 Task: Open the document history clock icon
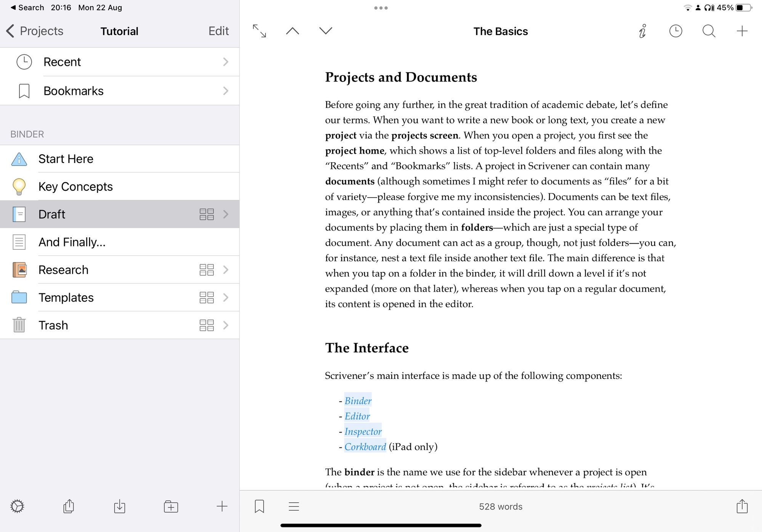pyautogui.click(x=676, y=31)
